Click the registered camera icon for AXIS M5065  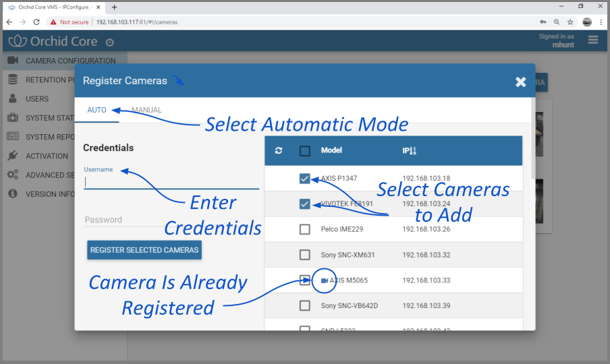325,280
